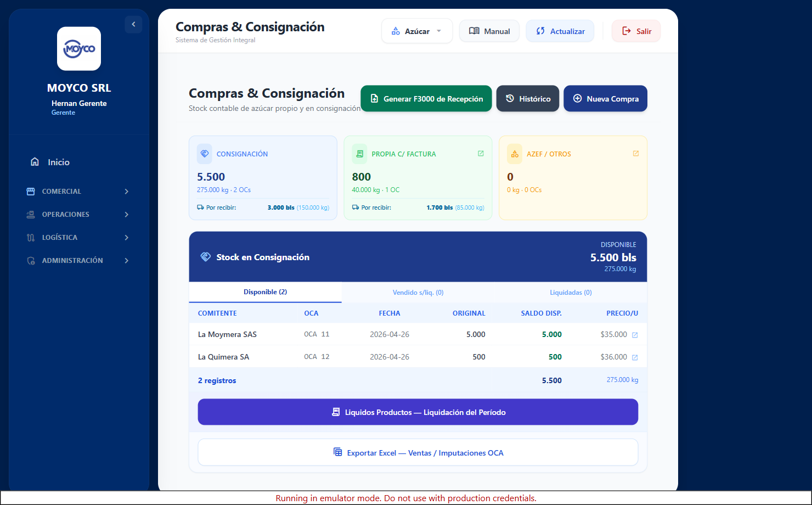Click the Consignación card total 5.500

pyautogui.click(x=211, y=177)
